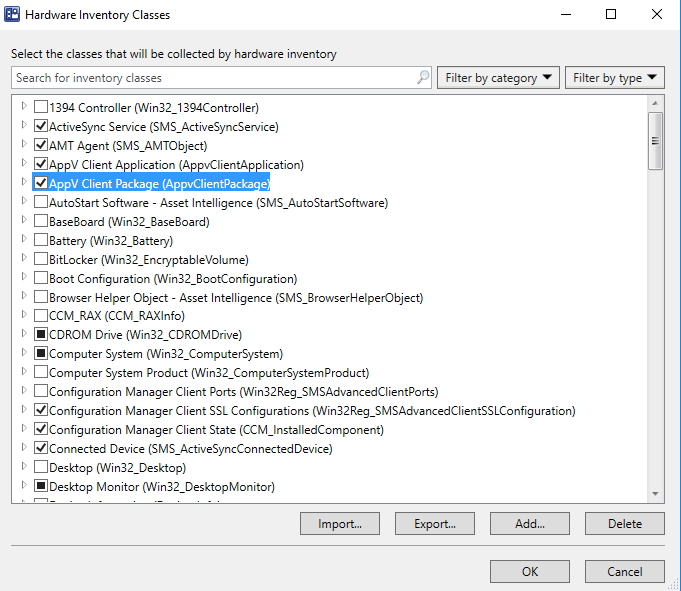Screen dimensions: 681x591
Task: Expand the Battery node
Action: point(24,238)
